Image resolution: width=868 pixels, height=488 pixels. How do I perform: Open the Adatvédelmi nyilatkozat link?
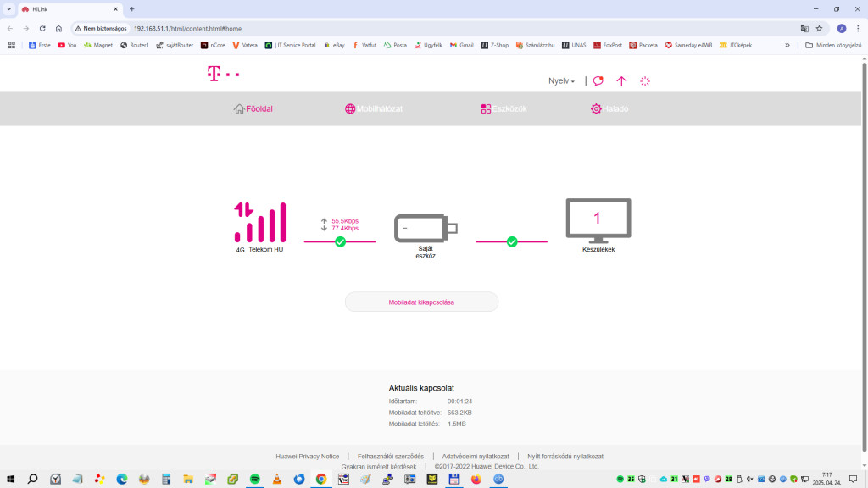tap(475, 457)
